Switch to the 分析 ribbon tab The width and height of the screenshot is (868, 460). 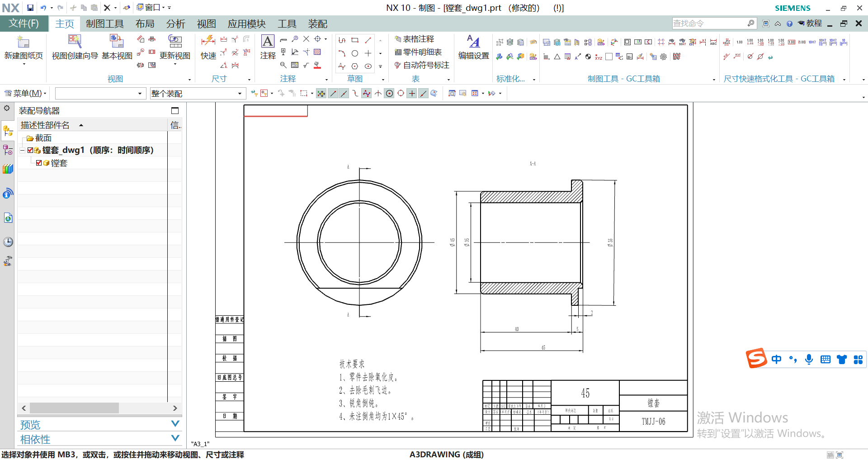click(176, 24)
